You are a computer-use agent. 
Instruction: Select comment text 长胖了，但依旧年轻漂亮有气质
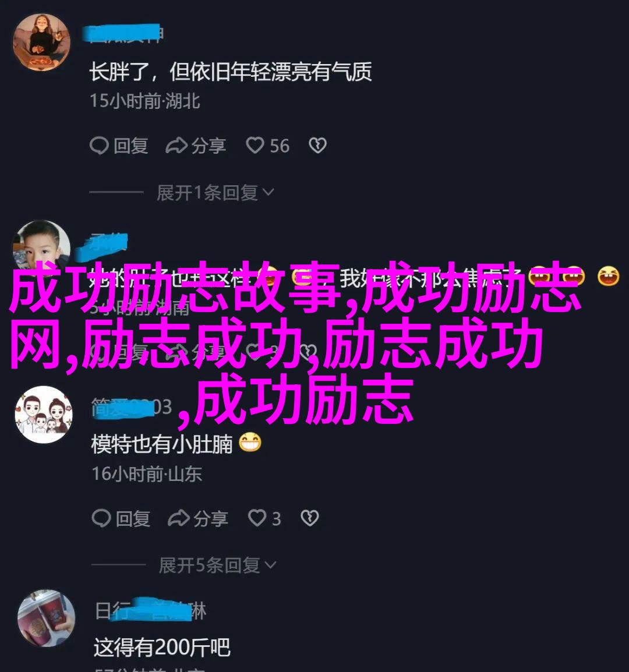(x=231, y=72)
